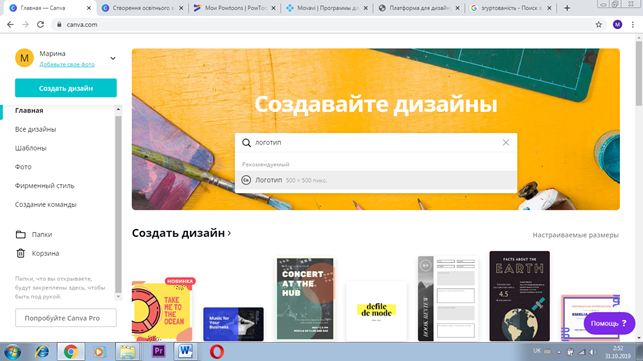This screenshot has height=361, width=643.
Task: Open the Book Review worksheet template
Action: pos(448,299)
